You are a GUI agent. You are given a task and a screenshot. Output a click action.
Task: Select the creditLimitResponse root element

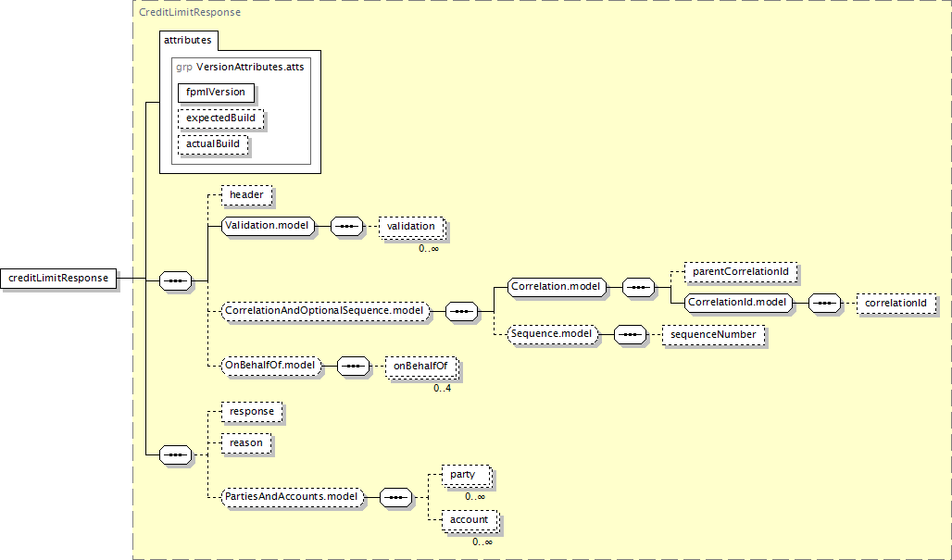pos(58,279)
